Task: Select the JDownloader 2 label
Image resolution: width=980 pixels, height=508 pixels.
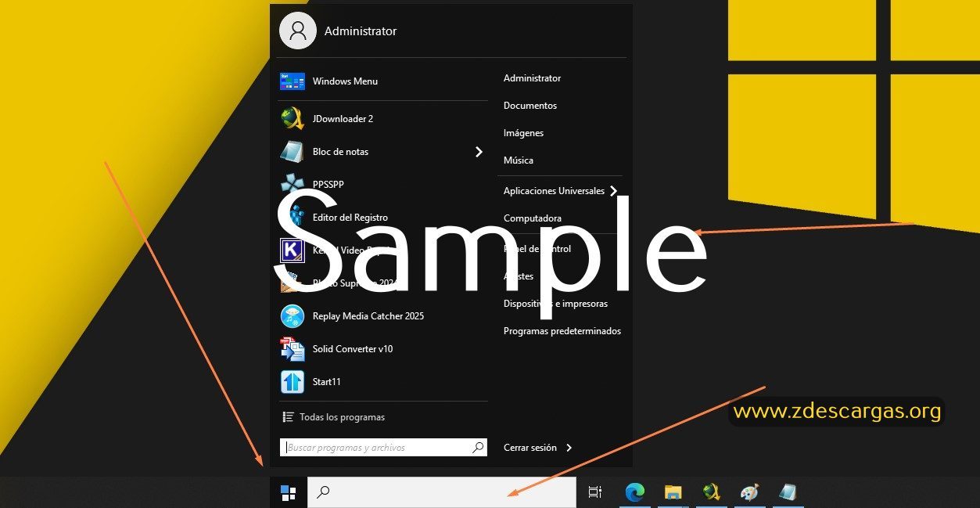Action: coord(343,119)
